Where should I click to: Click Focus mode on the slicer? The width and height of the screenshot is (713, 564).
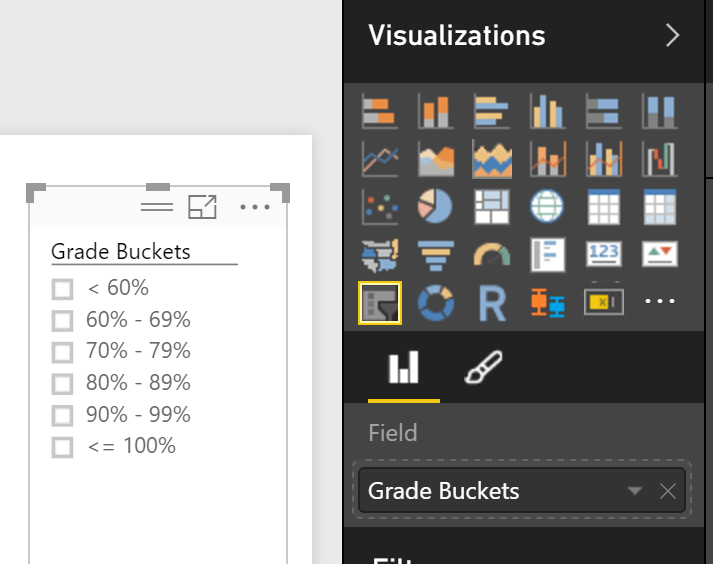coord(203,207)
